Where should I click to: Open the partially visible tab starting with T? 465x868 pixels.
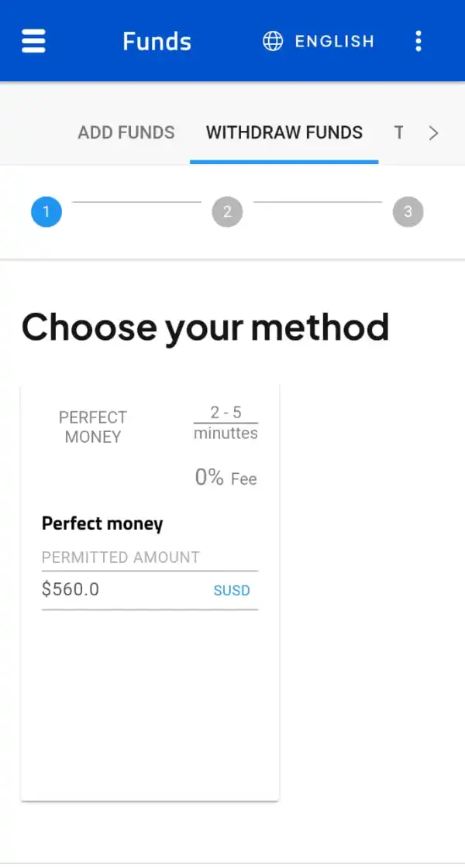398,132
